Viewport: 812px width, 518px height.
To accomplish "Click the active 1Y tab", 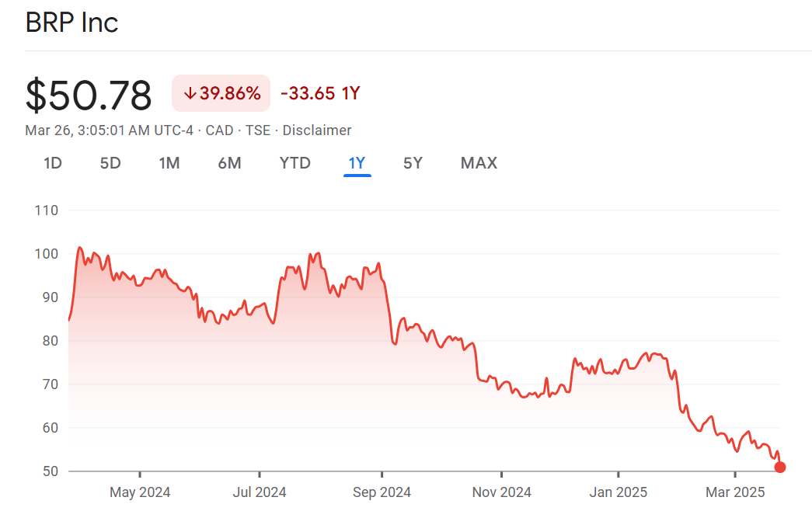I will click(x=357, y=163).
